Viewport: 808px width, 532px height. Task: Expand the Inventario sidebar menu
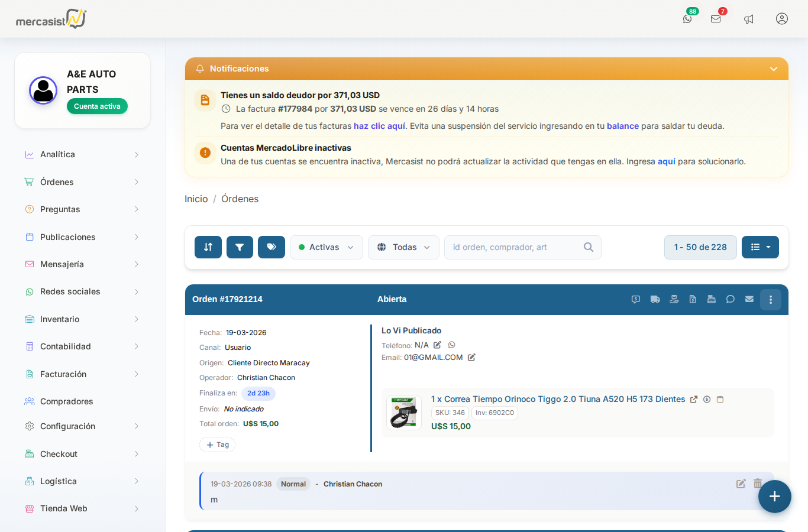(x=82, y=319)
